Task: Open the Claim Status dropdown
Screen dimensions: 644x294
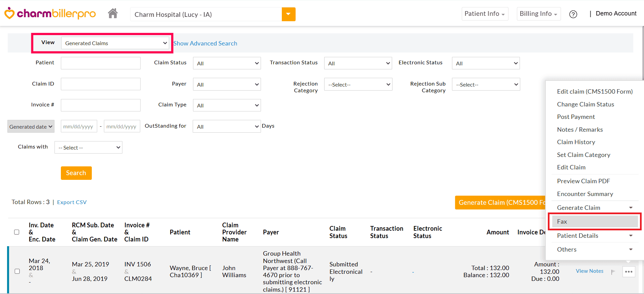Action: (x=227, y=63)
